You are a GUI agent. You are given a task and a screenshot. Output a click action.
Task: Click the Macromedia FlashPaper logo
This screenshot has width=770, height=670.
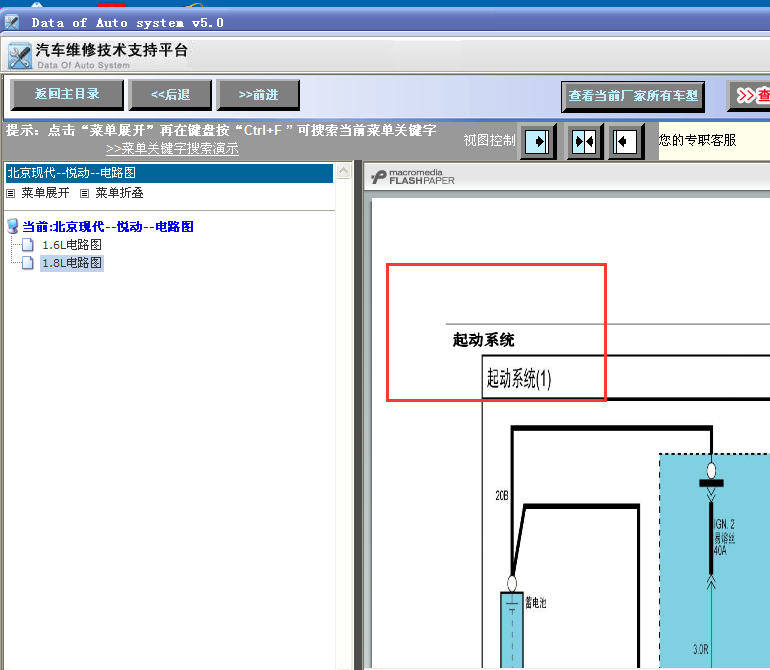413,177
